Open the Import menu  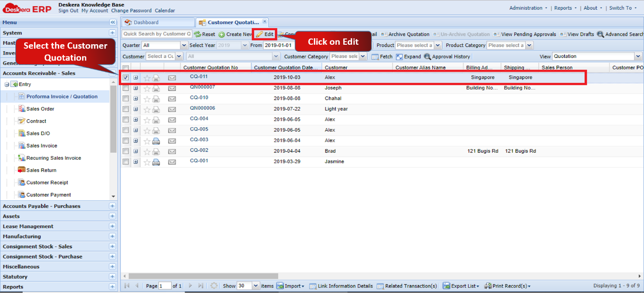point(291,286)
